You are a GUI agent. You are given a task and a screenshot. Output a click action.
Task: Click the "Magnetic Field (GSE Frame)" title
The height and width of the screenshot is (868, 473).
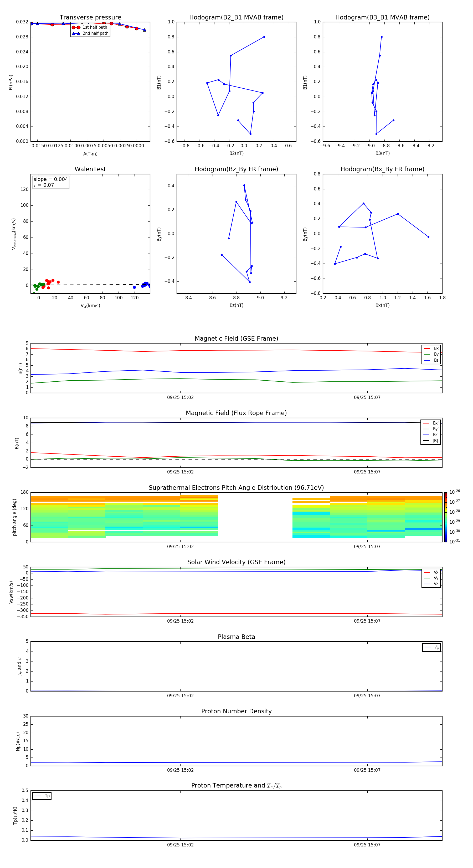(x=236, y=339)
